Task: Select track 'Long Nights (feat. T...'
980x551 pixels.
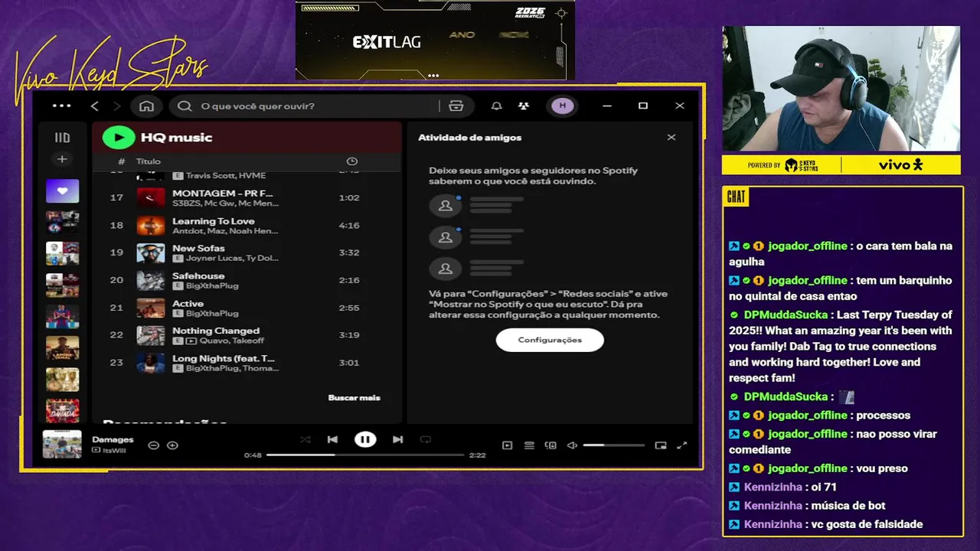Action: [x=224, y=359]
